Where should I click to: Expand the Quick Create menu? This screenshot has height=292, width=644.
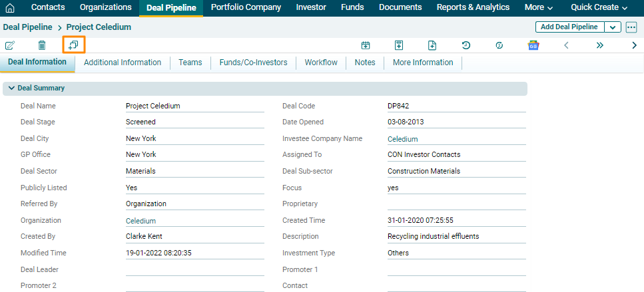[599, 7]
